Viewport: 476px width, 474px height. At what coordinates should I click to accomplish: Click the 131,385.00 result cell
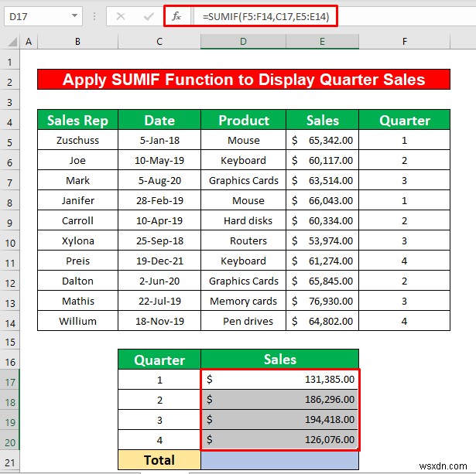pos(279,380)
